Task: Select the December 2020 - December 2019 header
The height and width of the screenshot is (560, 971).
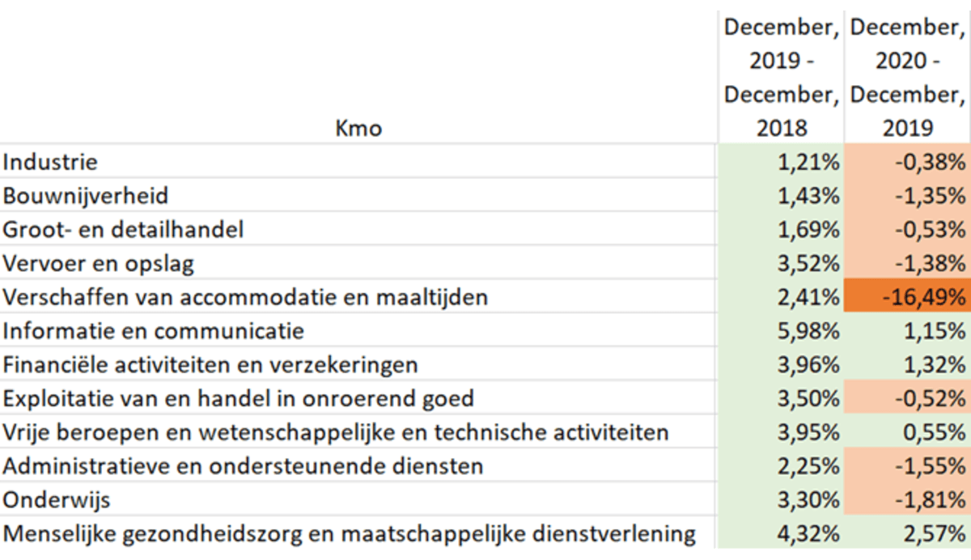Action: click(x=908, y=78)
